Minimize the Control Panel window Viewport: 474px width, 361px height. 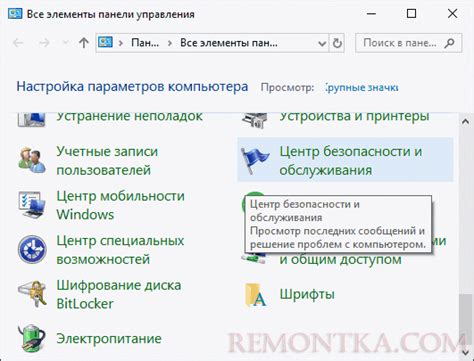click(x=371, y=14)
